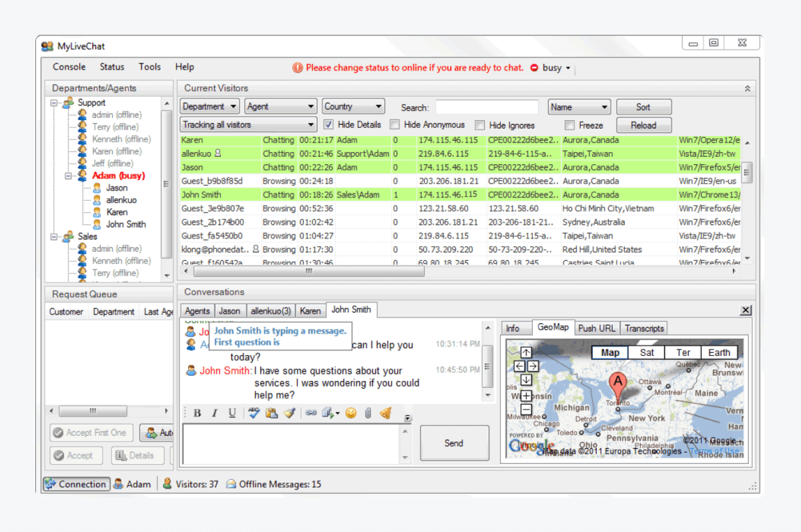Open the emoticon picker in the chat toolbar
This screenshot has height=532, width=801.
tap(350, 413)
